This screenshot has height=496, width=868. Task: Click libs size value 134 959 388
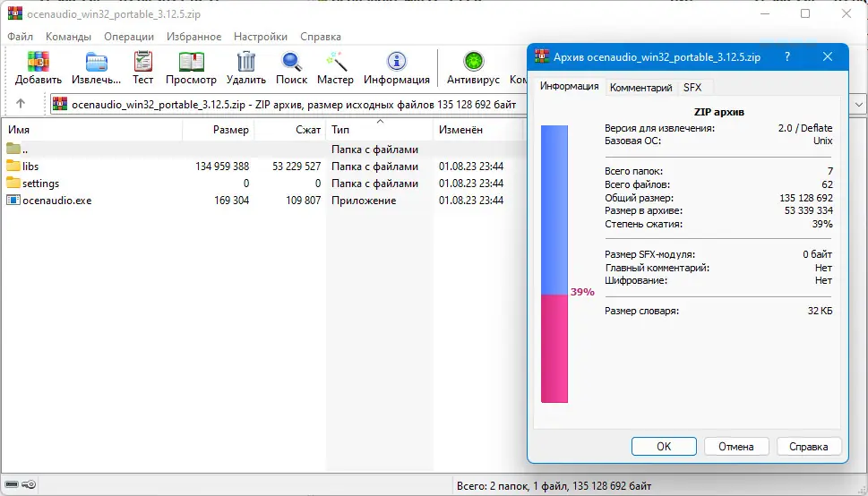[x=222, y=166]
